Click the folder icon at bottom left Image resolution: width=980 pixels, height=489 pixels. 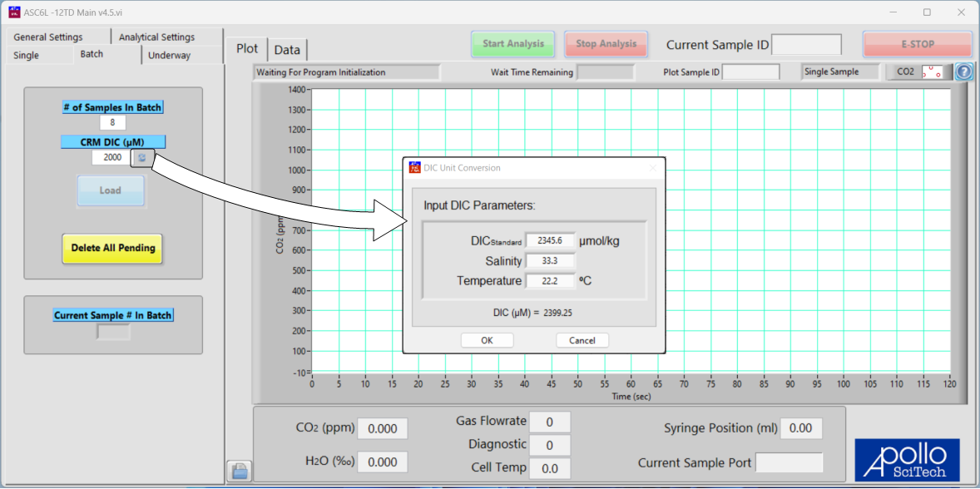240,472
